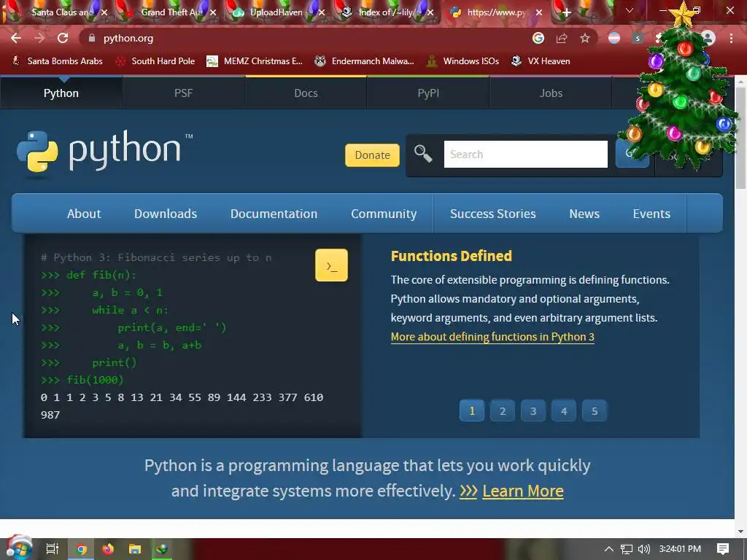Open the network icon in system tray
The image size is (747, 560).
pos(627,549)
